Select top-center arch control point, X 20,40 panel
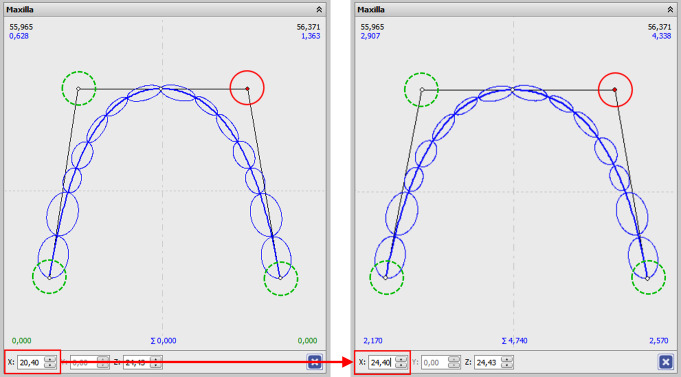Screen dimensions: 681x377 click(x=161, y=88)
